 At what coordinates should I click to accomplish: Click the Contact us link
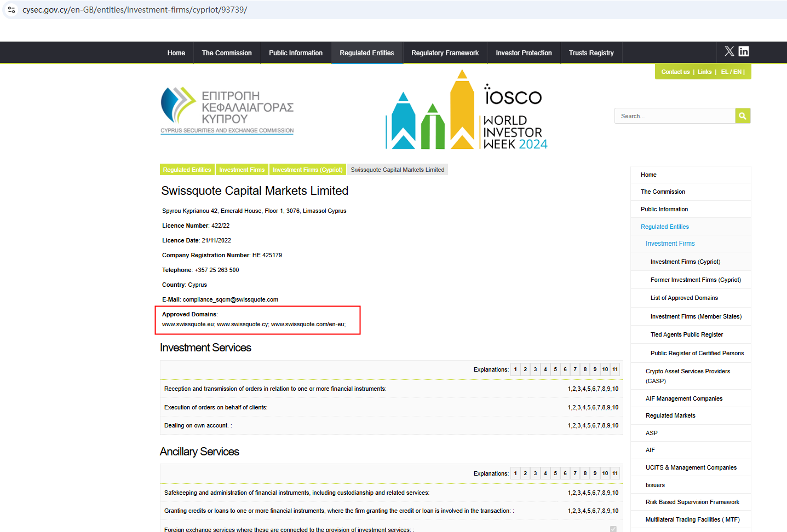(675, 72)
